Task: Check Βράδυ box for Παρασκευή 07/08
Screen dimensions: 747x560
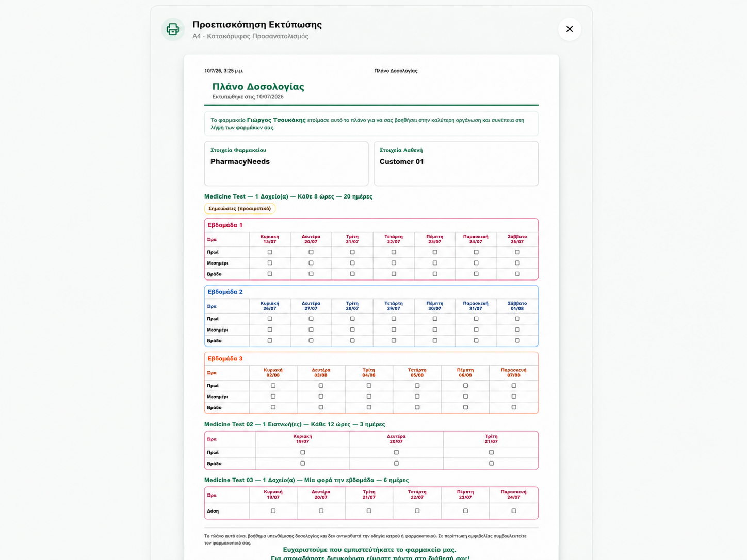Action: 514,407
